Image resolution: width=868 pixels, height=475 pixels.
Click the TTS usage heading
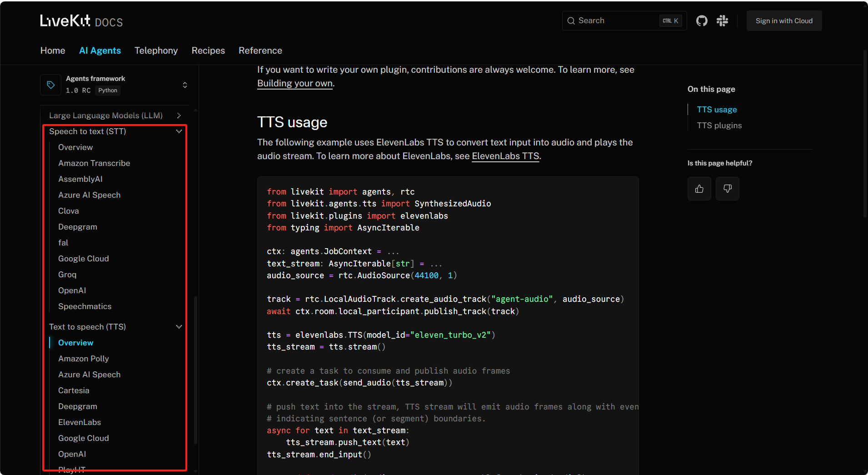292,122
